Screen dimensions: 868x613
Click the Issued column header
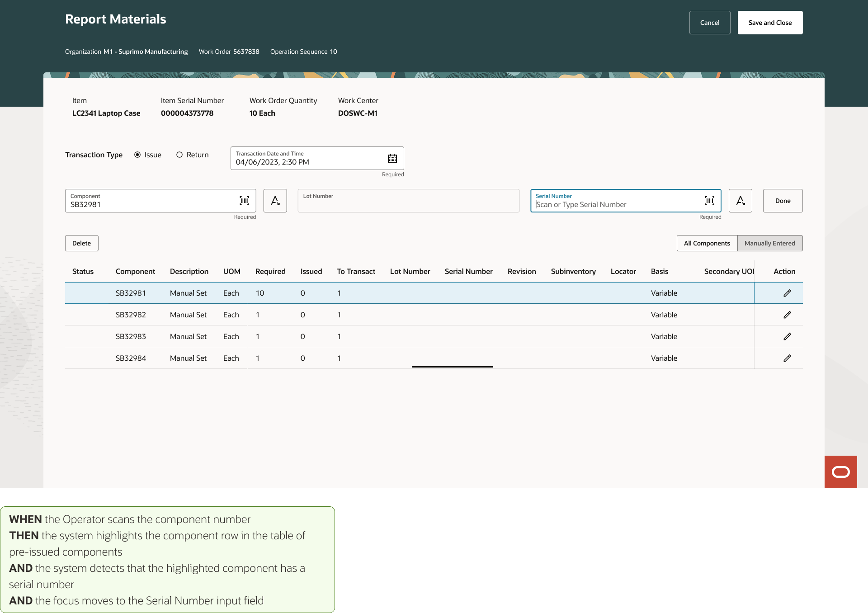(311, 271)
